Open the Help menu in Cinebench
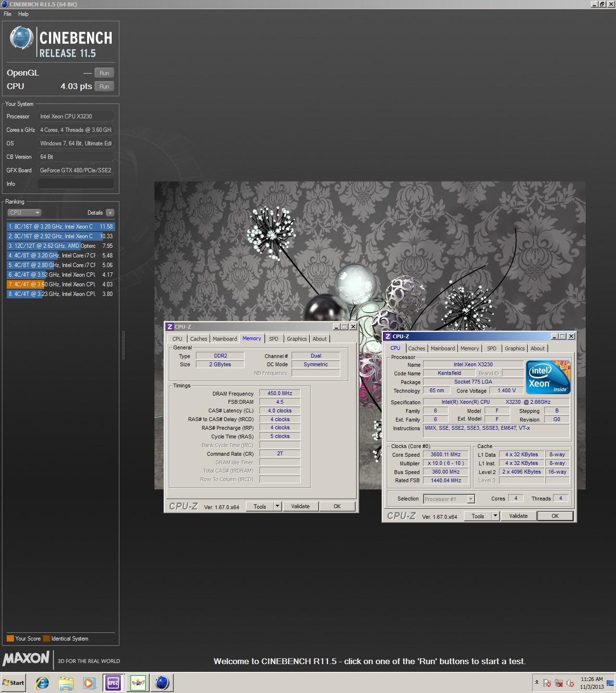The height and width of the screenshot is (693, 616). point(23,14)
